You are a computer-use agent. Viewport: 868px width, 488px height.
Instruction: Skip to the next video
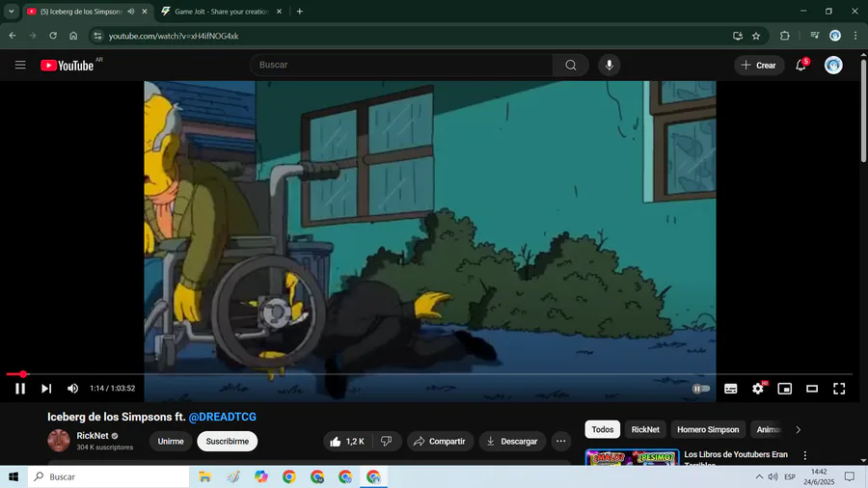46,389
